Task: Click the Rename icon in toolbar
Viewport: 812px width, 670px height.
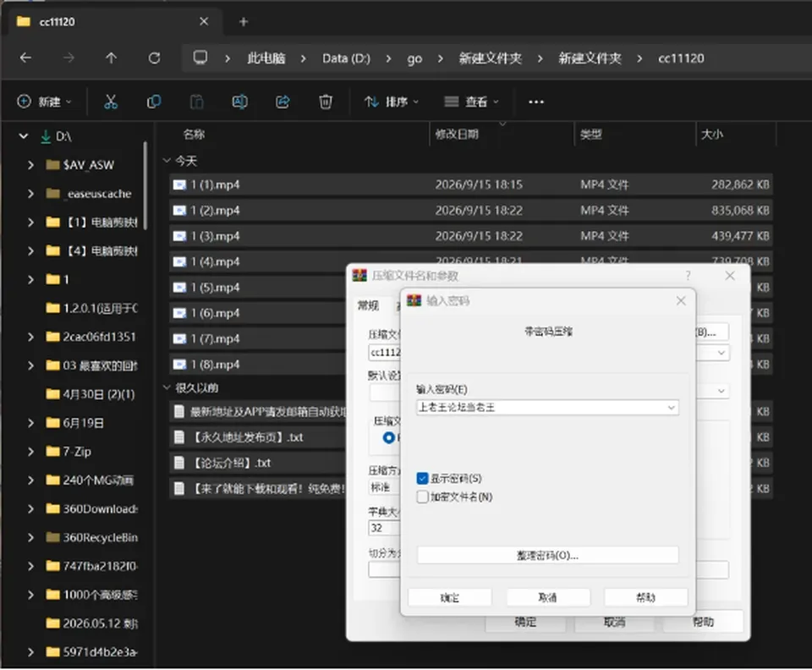Action: coord(239,102)
